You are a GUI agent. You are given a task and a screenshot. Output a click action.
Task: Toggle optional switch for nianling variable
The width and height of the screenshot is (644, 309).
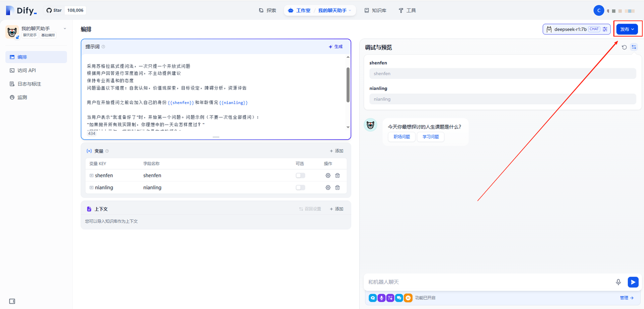pos(300,187)
